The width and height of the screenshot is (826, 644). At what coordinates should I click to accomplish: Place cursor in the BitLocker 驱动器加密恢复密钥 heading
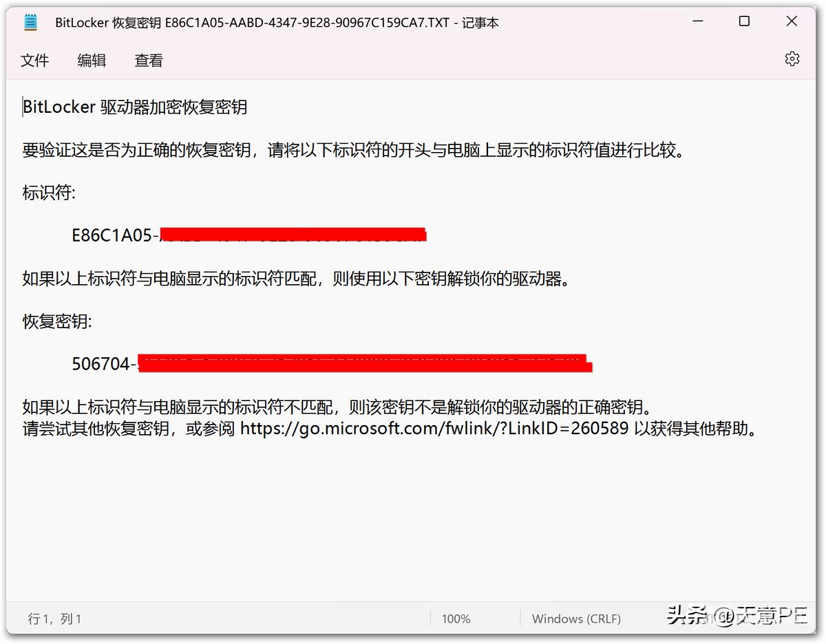pyautogui.click(x=135, y=107)
